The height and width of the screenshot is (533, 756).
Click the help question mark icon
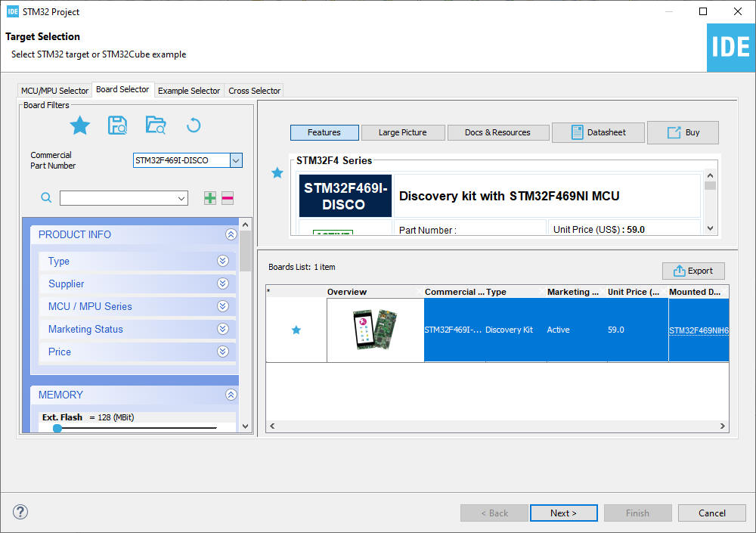coord(20,512)
